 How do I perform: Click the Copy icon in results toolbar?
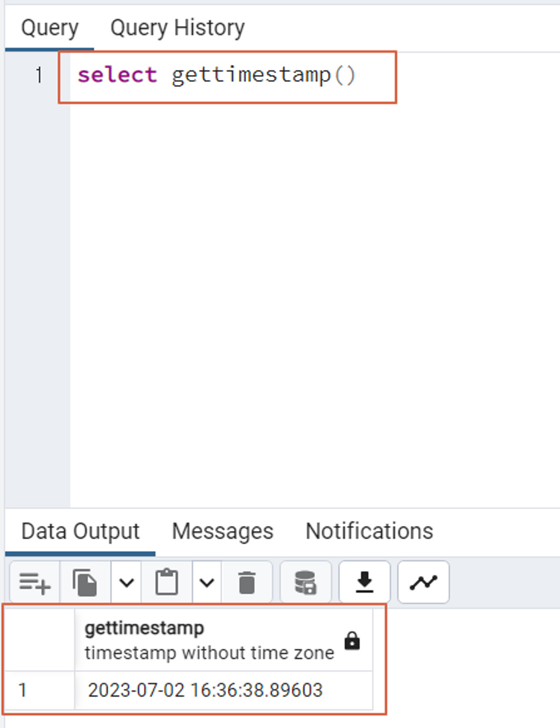85,582
